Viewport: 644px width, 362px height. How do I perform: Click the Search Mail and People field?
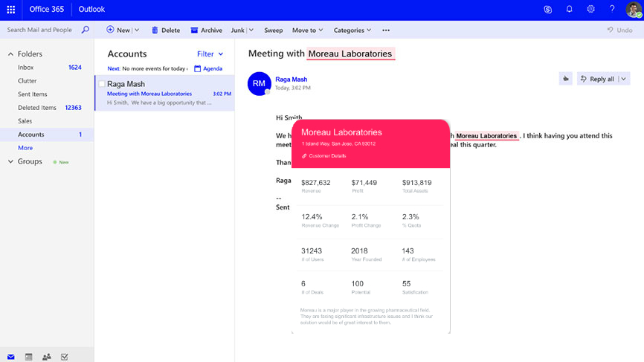39,30
